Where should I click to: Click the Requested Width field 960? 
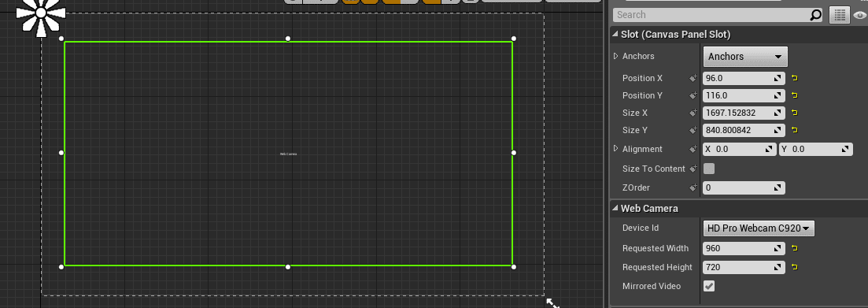pos(744,248)
